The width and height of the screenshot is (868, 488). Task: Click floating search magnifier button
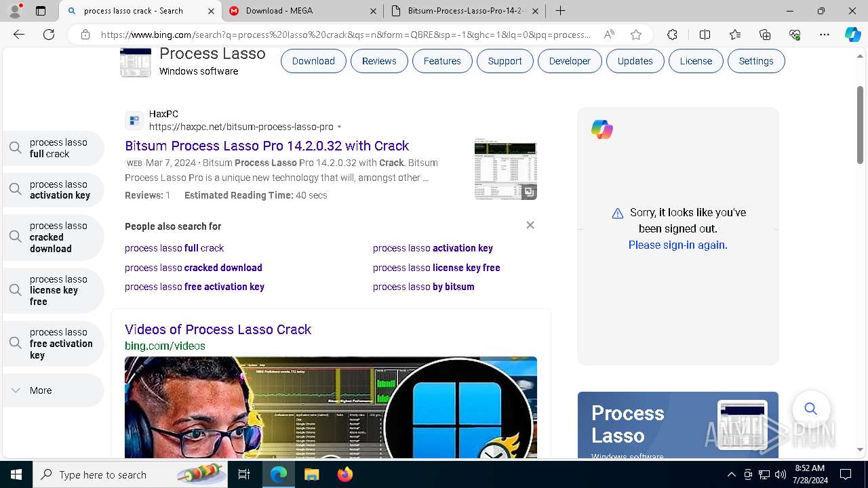(811, 409)
